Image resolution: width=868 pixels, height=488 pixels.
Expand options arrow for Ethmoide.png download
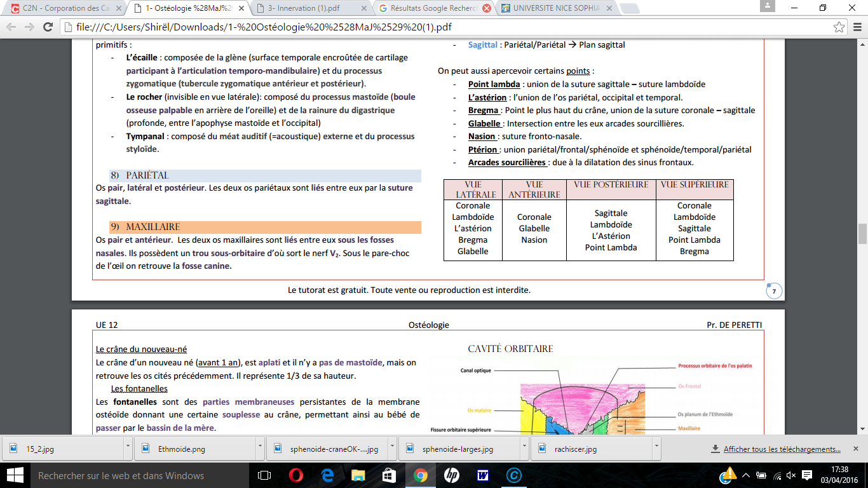point(260,449)
